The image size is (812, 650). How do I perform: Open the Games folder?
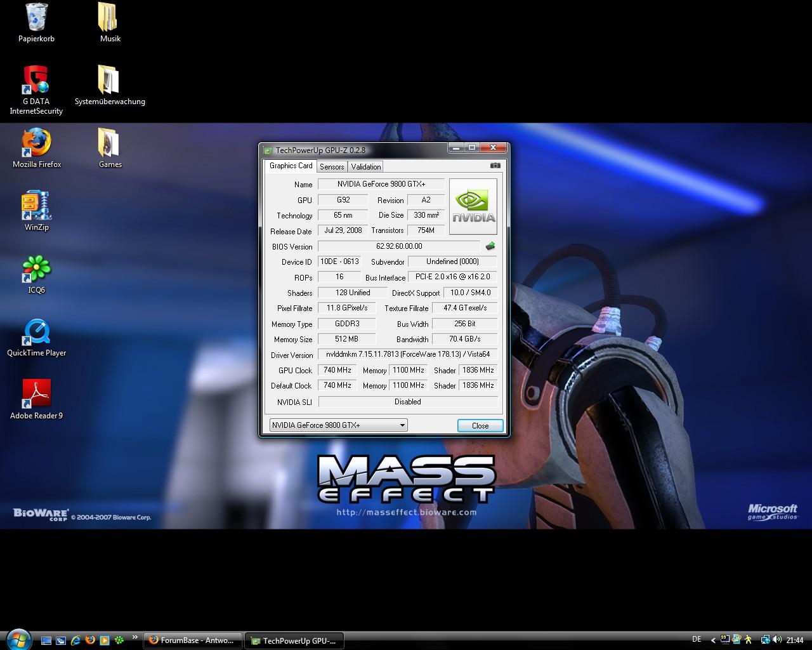tap(110, 149)
